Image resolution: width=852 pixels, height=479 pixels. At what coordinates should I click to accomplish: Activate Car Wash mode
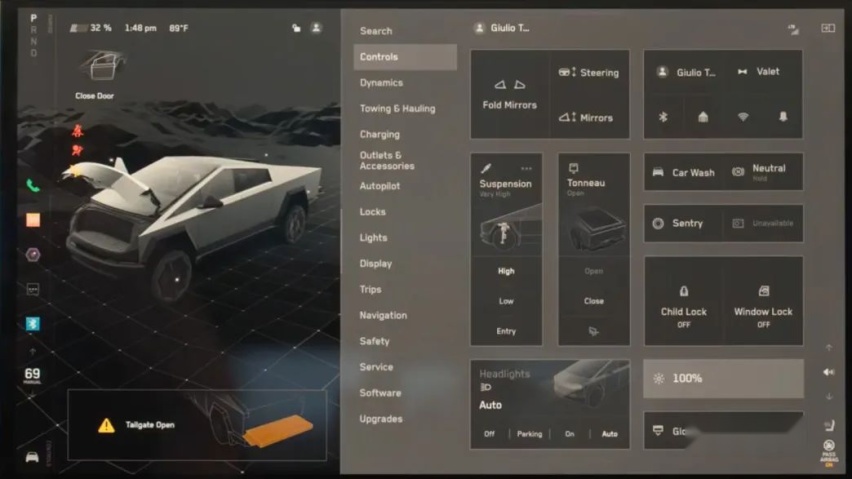tap(684, 172)
